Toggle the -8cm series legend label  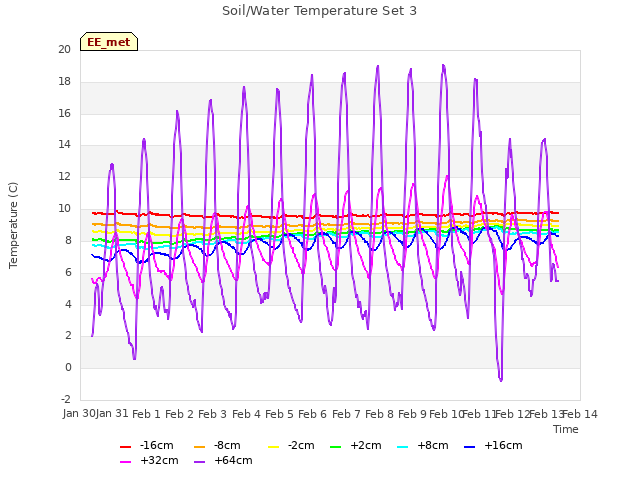click(227, 445)
